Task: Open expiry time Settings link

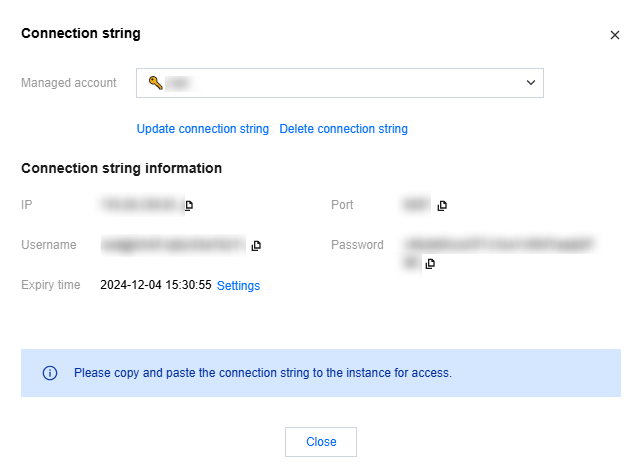Action: tap(238, 286)
